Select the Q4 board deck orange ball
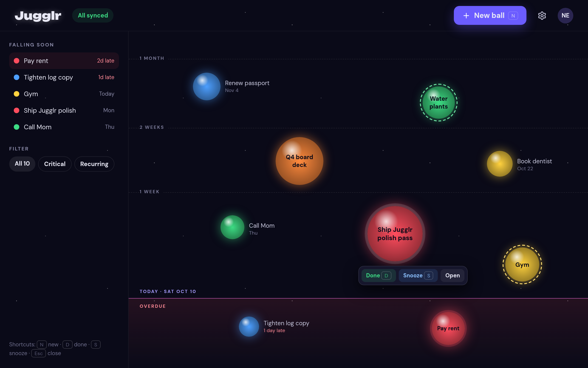Image resolution: width=588 pixels, height=368 pixels. [299, 161]
